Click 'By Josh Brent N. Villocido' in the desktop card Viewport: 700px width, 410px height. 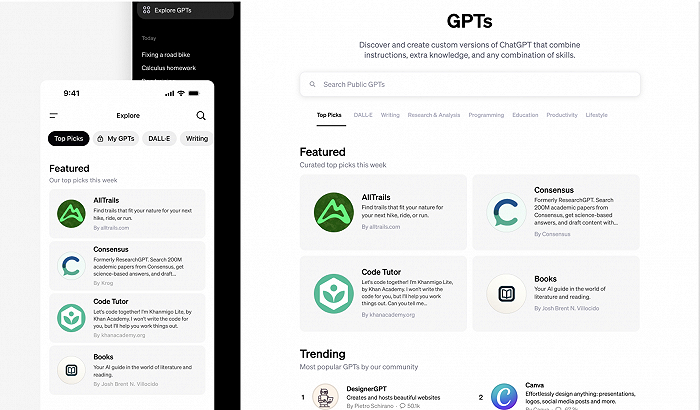(567, 308)
